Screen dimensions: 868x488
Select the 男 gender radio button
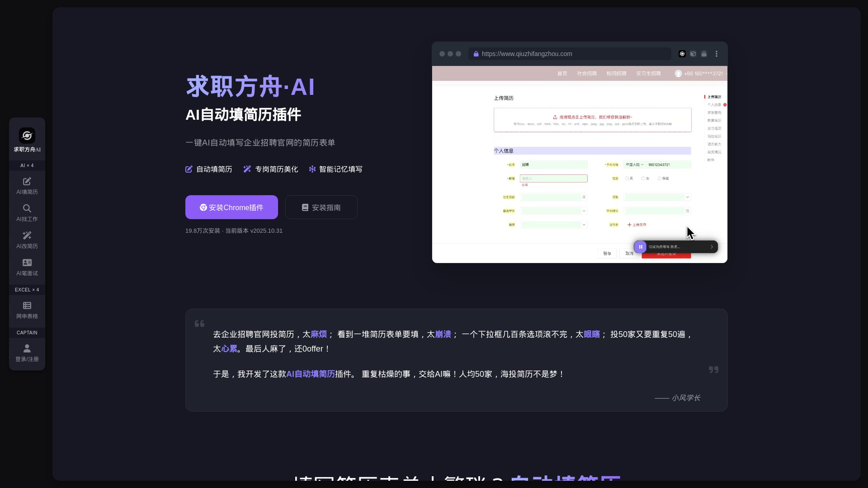pyautogui.click(x=627, y=178)
